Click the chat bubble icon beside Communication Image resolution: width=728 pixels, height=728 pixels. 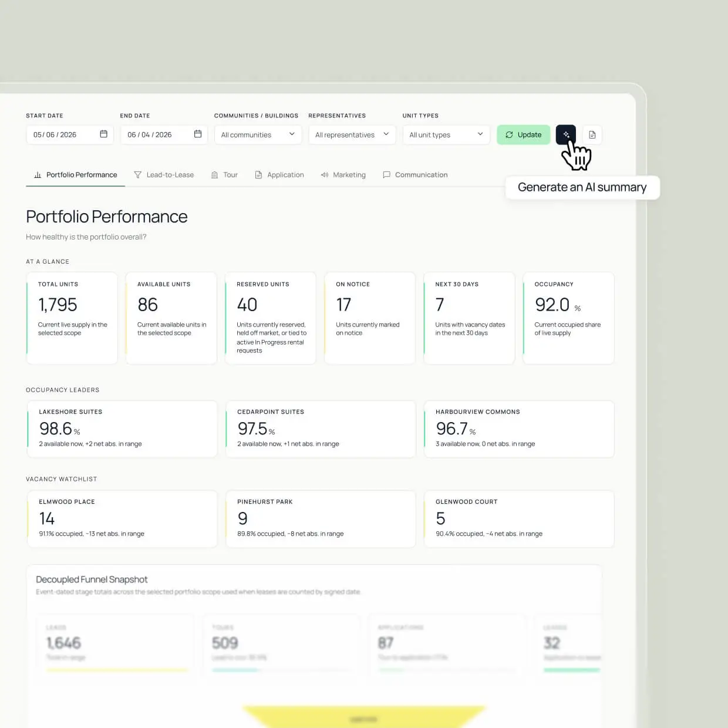386,175
